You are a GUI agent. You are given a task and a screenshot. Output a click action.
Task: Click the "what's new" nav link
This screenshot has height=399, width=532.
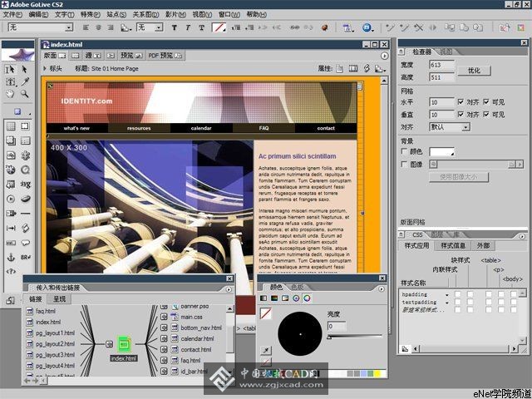pyautogui.click(x=76, y=128)
